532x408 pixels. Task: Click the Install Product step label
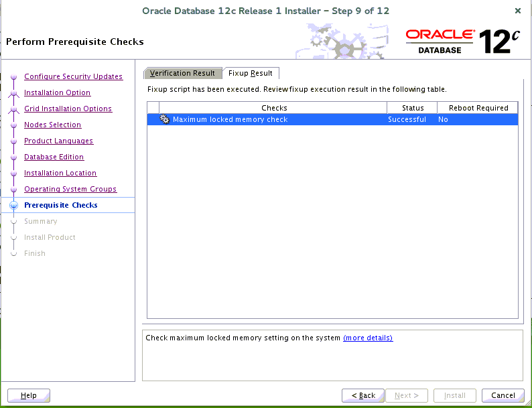[50, 237]
